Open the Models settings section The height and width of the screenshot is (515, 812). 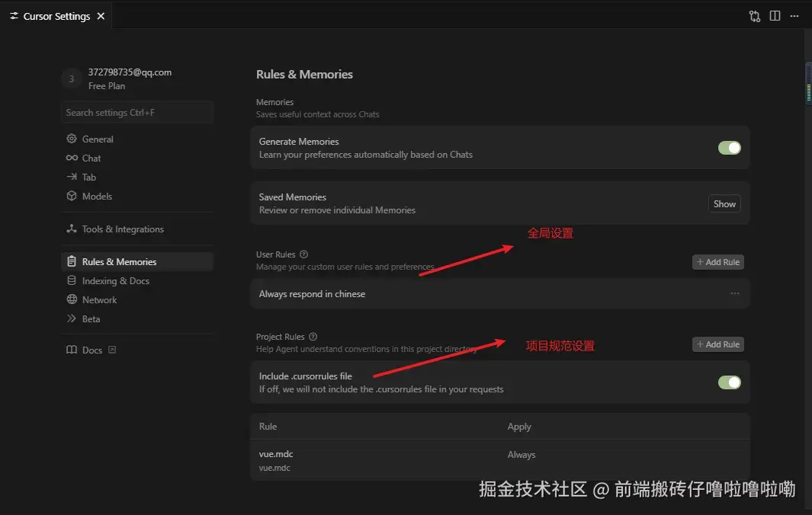(x=137, y=196)
